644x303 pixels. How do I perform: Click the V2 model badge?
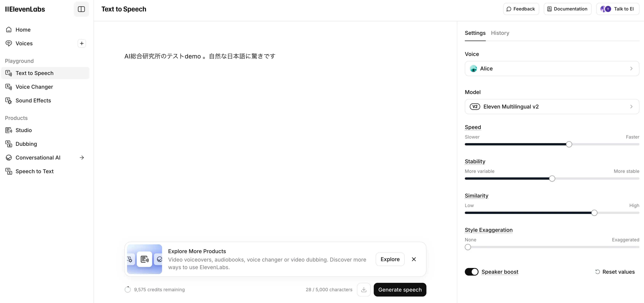475,107
